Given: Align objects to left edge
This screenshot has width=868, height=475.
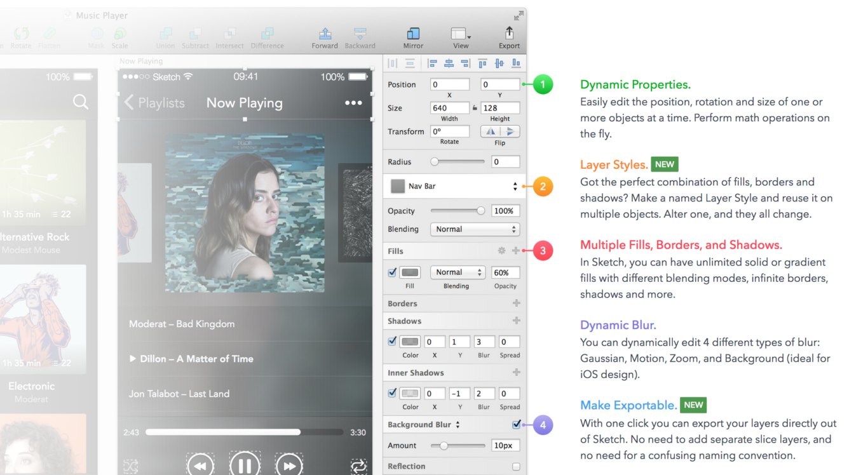Looking at the screenshot, I should (433, 63).
